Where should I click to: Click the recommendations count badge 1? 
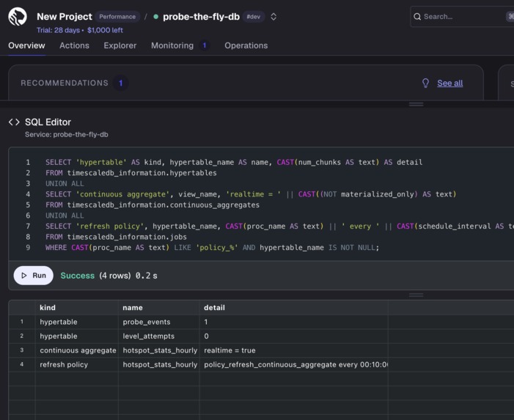click(x=121, y=84)
